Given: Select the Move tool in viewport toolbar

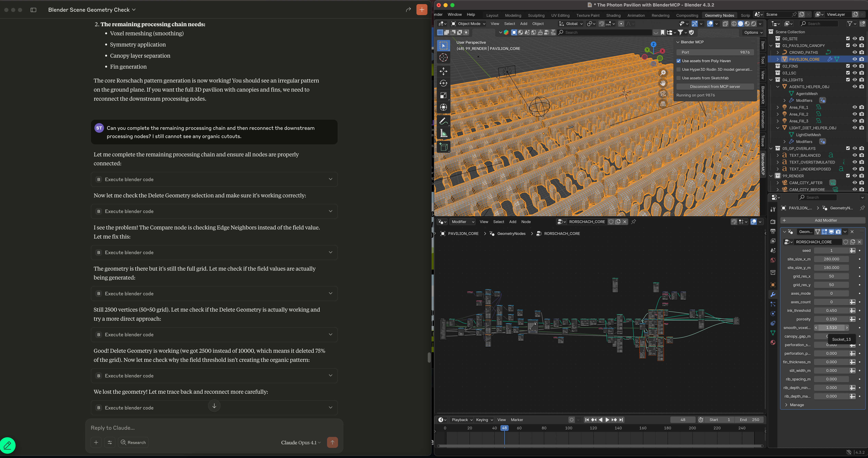Looking at the screenshot, I should [444, 71].
